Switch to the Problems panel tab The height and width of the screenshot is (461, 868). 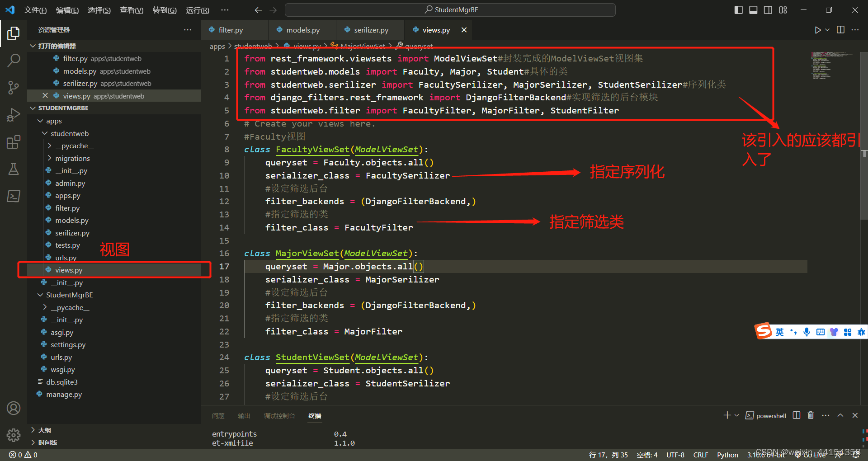218,416
